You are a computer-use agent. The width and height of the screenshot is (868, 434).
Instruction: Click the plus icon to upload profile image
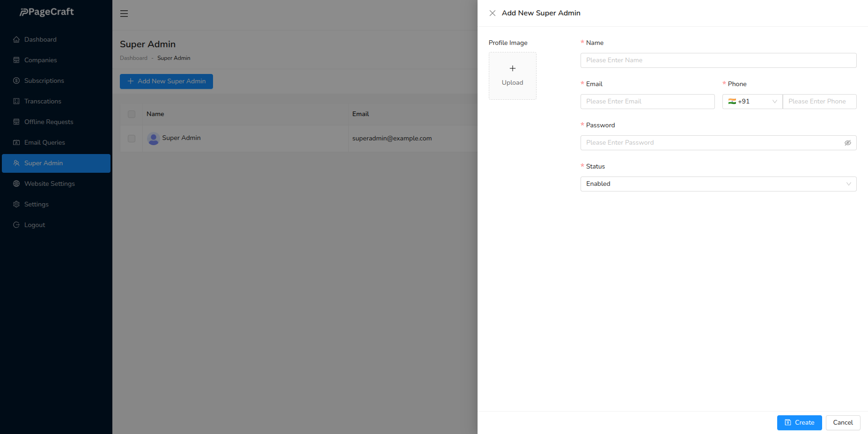click(x=513, y=69)
